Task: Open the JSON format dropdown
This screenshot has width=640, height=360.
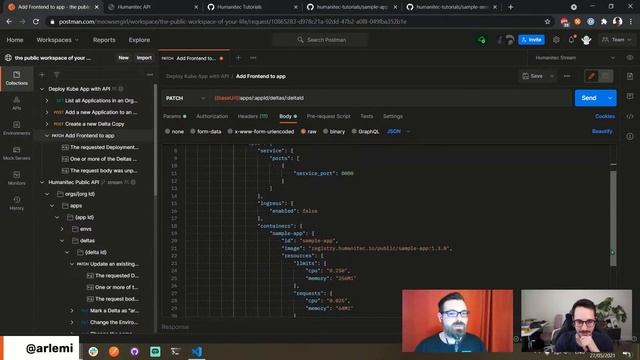Action: click(x=398, y=131)
